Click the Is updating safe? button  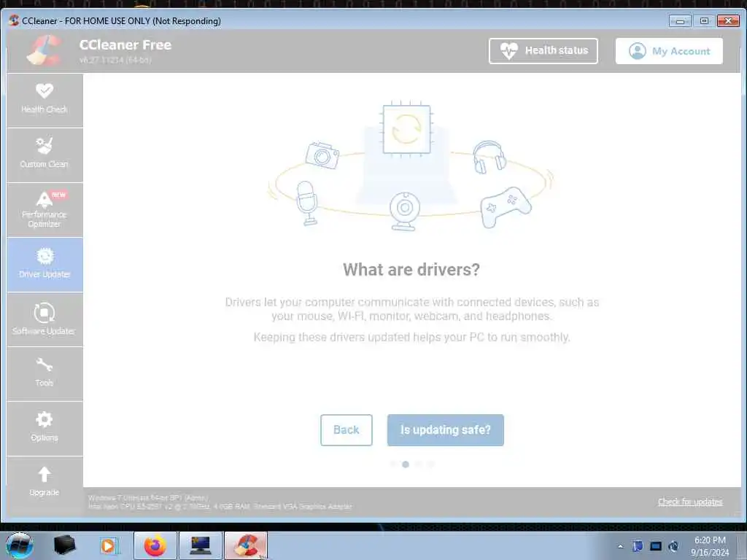446,430
